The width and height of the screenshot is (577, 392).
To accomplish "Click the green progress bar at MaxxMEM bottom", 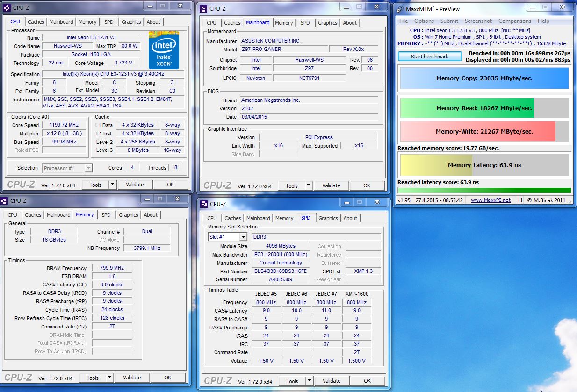I will 484,191.
